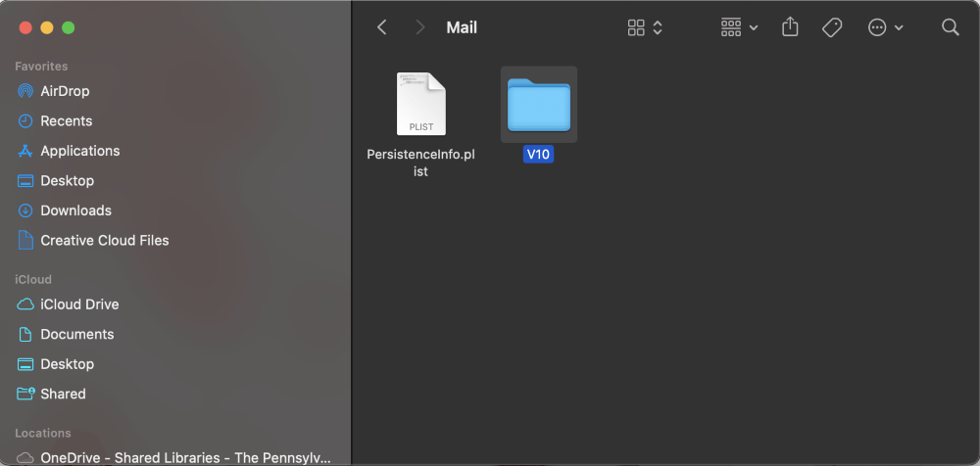Viewport: 980px width, 466px height.
Task: Switch the icon view selector
Action: click(645, 27)
